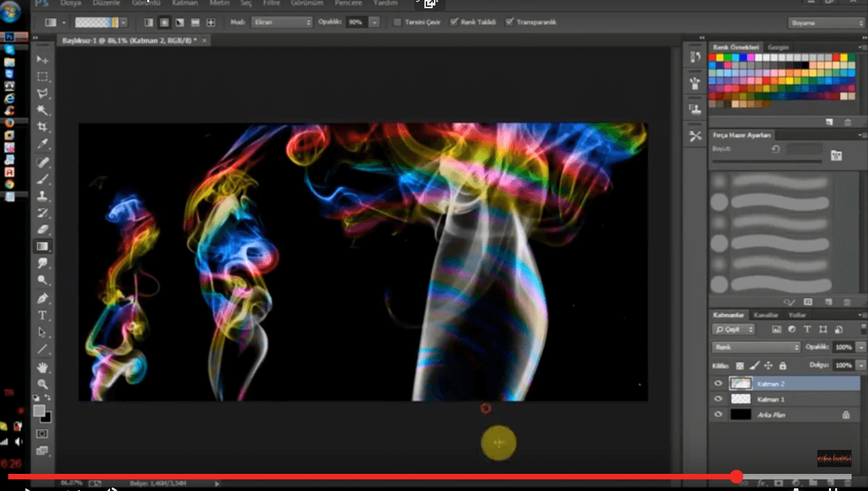Open the Mod dropdown showing Ekran

click(281, 23)
